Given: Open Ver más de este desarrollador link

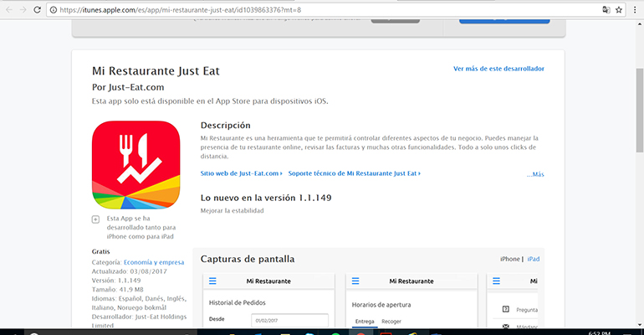Looking at the screenshot, I should coord(498,69).
